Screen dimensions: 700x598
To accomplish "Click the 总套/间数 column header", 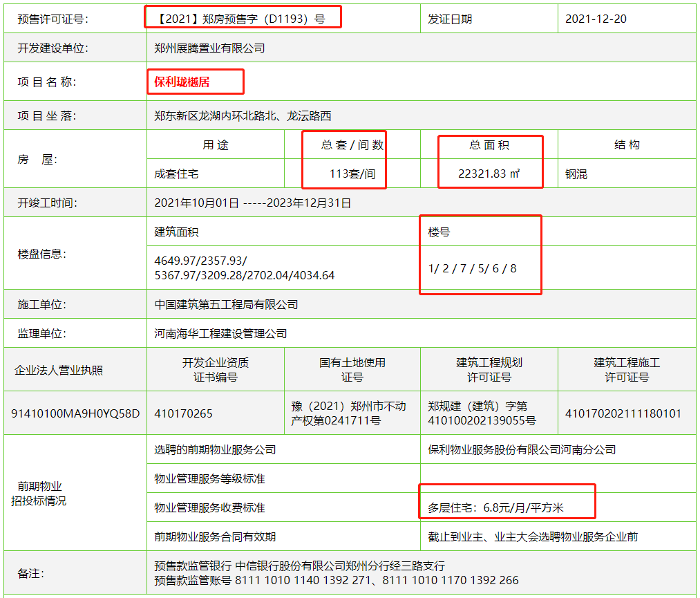I will click(x=352, y=144).
